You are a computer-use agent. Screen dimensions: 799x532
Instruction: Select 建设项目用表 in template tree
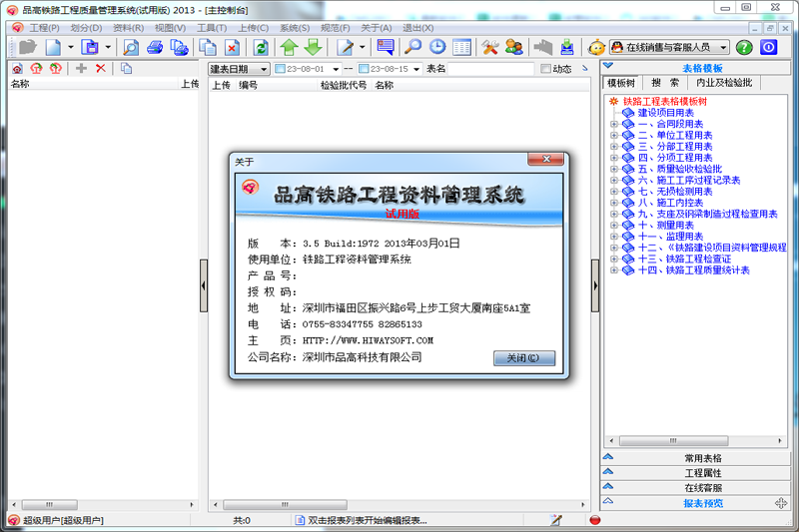point(665,113)
